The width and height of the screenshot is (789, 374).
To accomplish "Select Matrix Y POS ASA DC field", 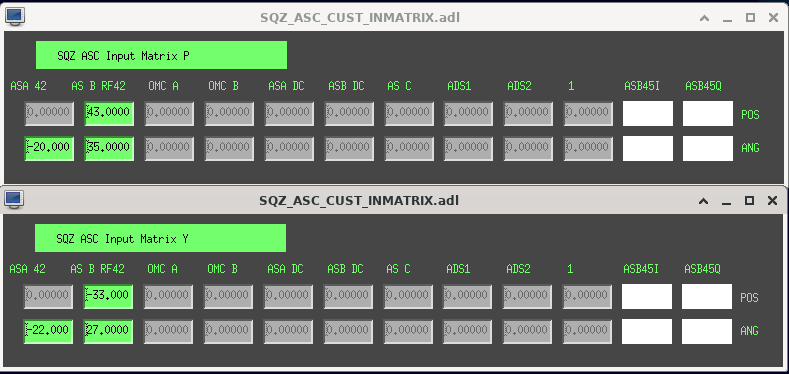I will [x=288, y=296].
